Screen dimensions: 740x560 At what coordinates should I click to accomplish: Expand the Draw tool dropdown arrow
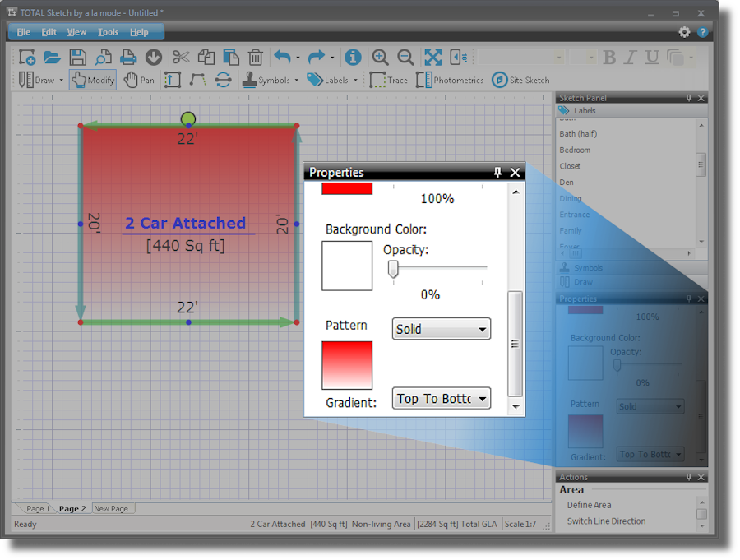62,81
